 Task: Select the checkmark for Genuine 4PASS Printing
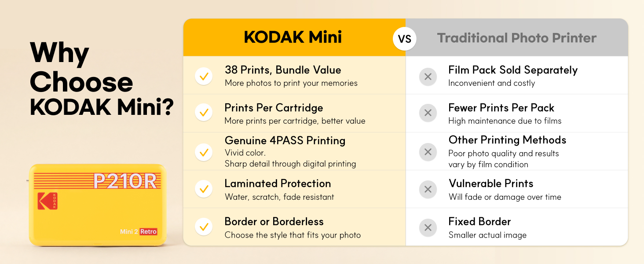[204, 152]
